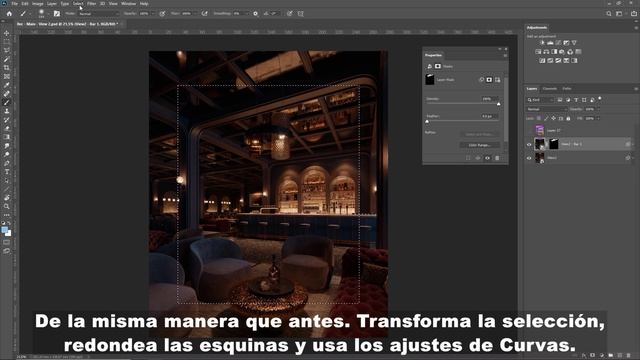
Task: Add a Brightness/Contrast adjustment
Action: point(542,42)
